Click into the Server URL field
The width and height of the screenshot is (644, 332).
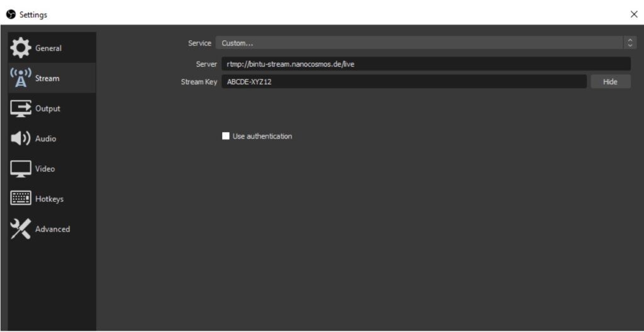(x=425, y=64)
